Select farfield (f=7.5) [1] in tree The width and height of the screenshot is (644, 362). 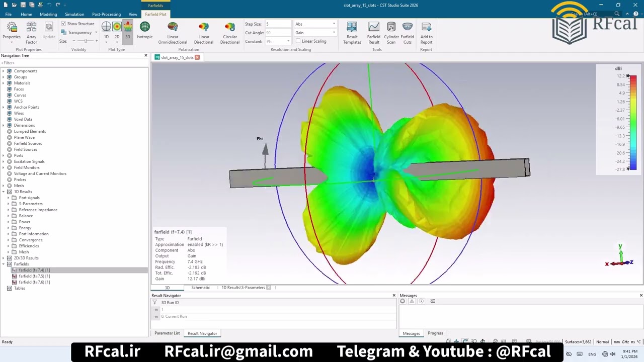pyautogui.click(x=34, y=276)
